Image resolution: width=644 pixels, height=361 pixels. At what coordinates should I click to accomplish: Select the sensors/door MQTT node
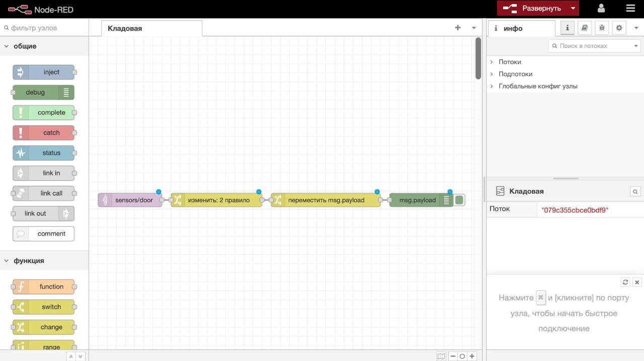click(130, 200)
